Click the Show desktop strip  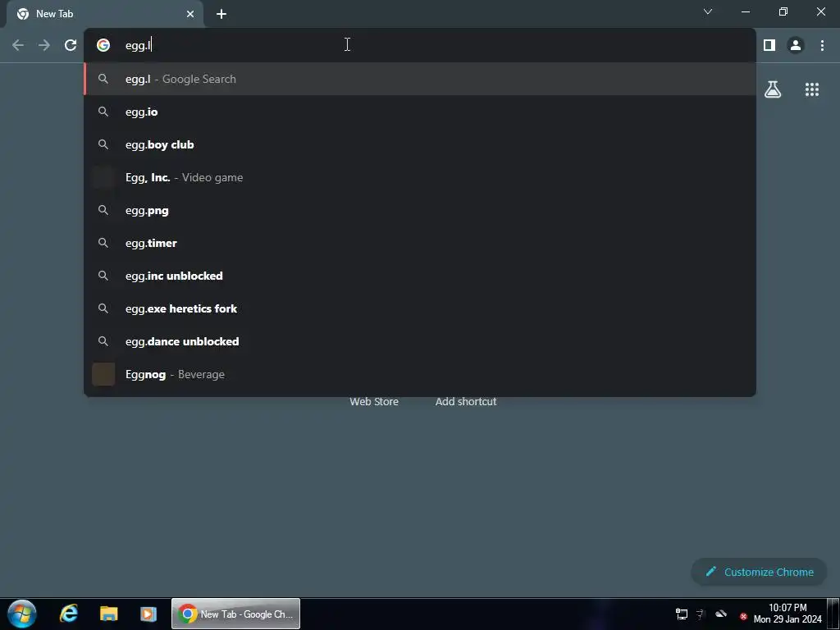(833, 614)
